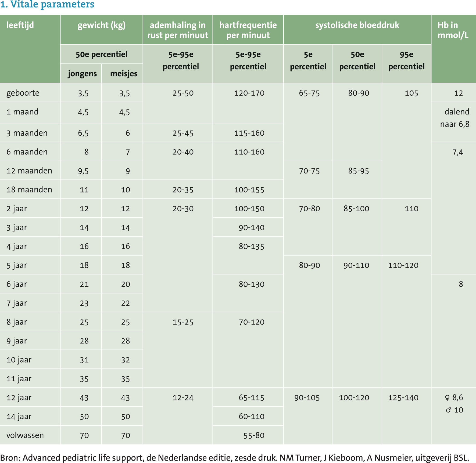Select blood pressure value '65-75'
The height and width of the screenshot is (463, 476).
click(309, 93)
